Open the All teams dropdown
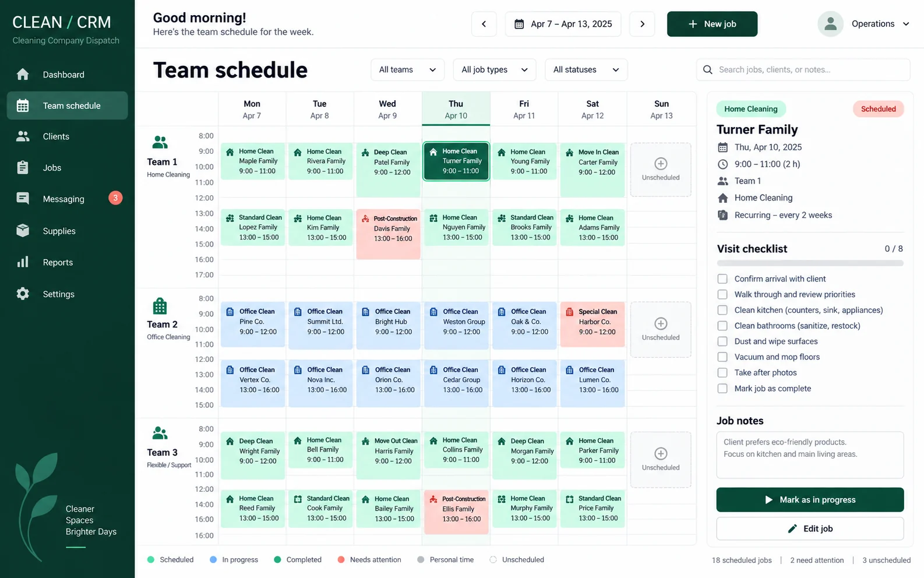 pos(407,70)
